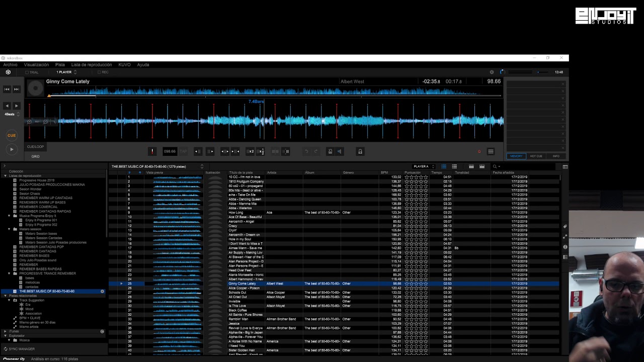This screenshot has height=362, width=644.
Task: Collapse PROGRESSIVE TRANCE REMEMBER folder
Action: click(x=9, y=274)
